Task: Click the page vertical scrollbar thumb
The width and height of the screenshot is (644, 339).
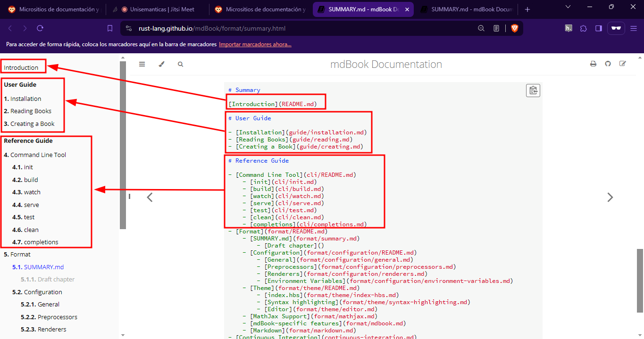Action: point(640,281)
